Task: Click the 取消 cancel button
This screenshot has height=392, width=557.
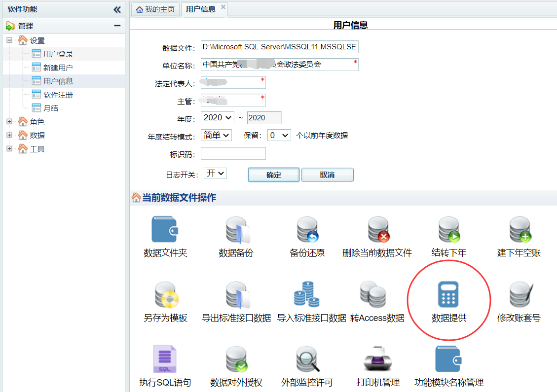Action: point(327,175)
